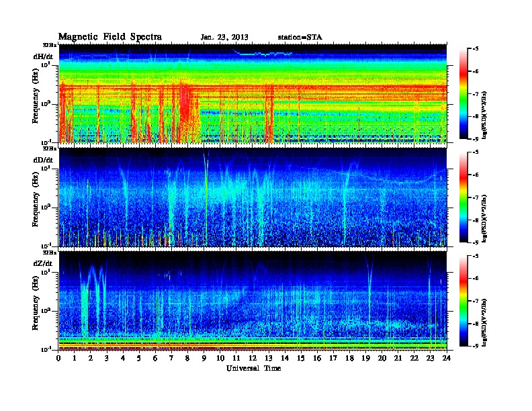
Task: Click the log(PSD) label beside dD/dt color bar
Action: tap(485, 218)
